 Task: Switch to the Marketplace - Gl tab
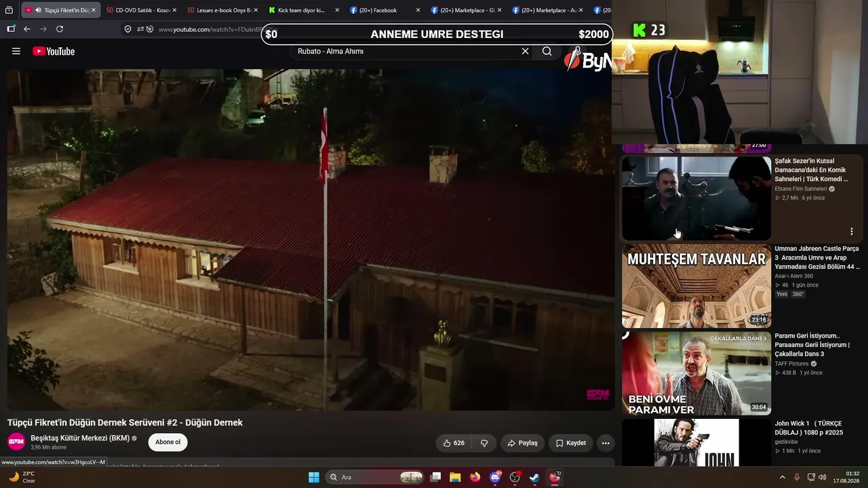click(x=467, y=10)
